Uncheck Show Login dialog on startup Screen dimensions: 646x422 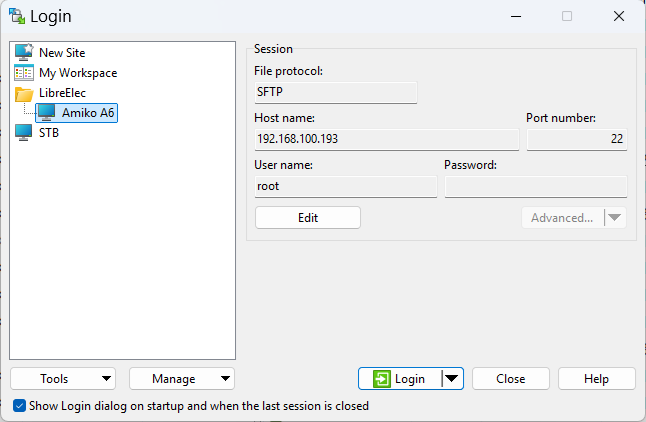click(x=19, y=406)
